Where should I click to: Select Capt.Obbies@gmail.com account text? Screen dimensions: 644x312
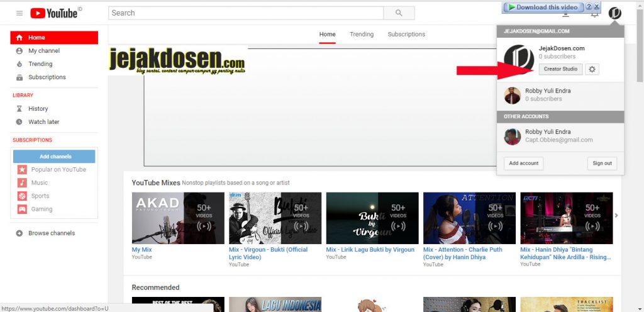[559, 140]
